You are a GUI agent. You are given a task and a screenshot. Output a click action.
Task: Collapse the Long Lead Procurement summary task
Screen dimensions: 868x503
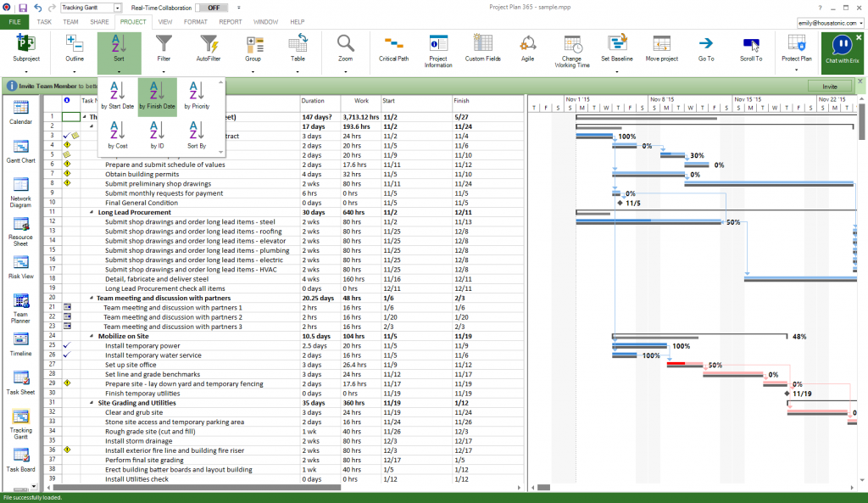(92, 213)
